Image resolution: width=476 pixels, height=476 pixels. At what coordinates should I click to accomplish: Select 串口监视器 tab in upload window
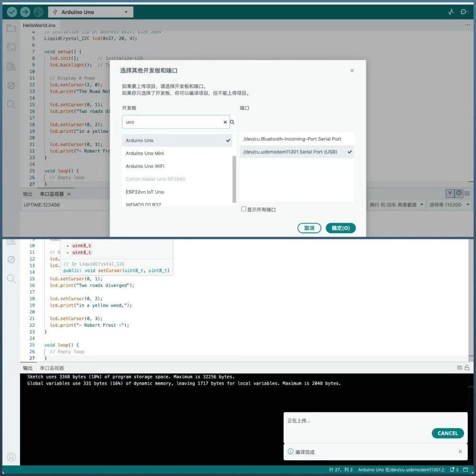coord(51,368)
